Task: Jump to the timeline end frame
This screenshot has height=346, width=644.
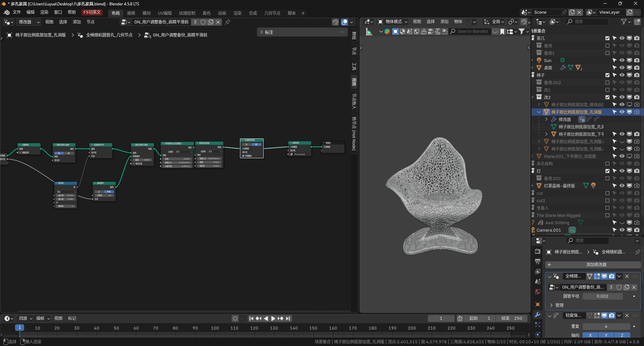Action: tap(288, 319)
